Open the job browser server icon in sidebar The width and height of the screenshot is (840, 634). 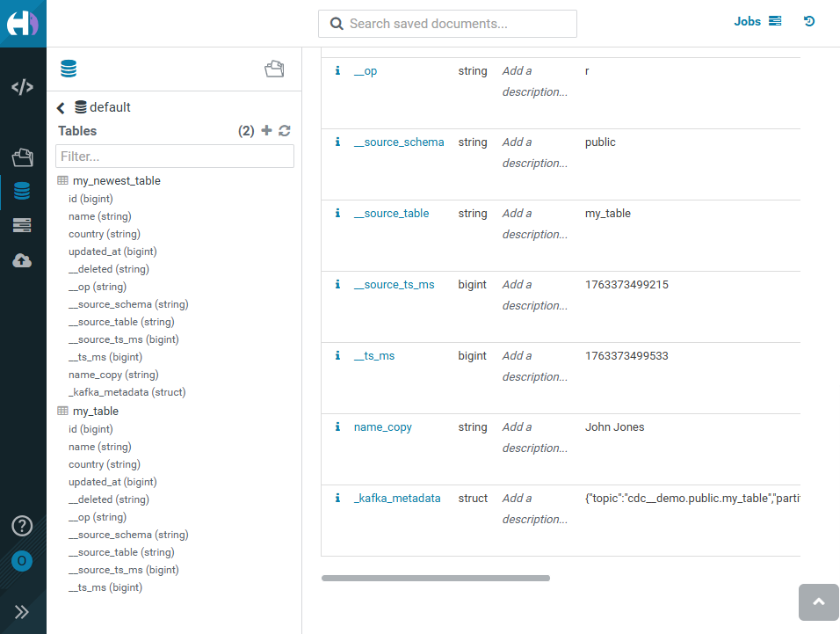[23, 226]
